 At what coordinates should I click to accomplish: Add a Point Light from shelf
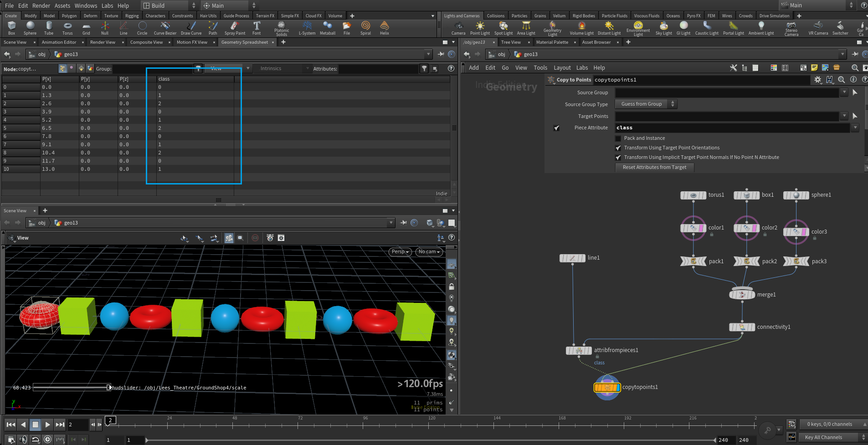click(480, 28)
